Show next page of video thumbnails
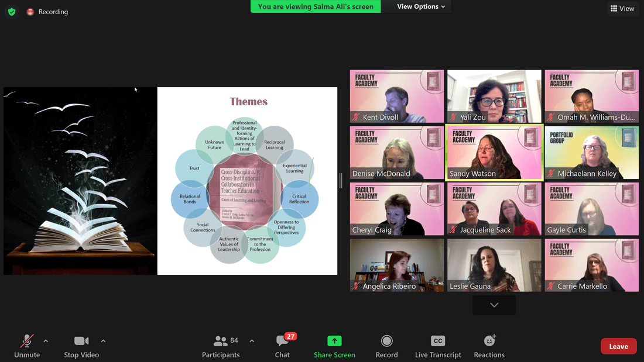This screenshot has width=644, height=362. click(494, 305)
